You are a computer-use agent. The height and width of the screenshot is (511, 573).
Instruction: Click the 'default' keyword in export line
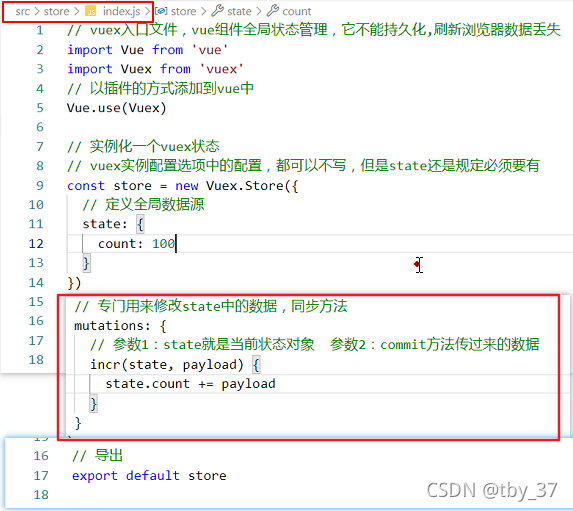152,475
